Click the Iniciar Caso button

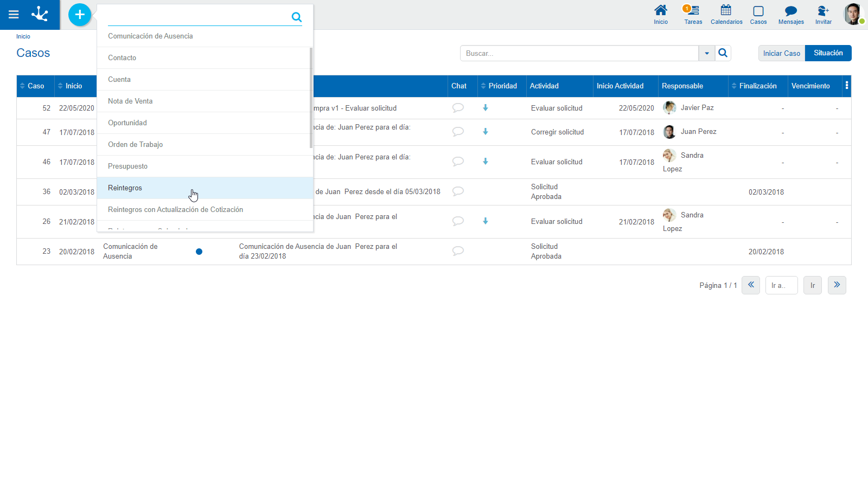tap(781, 53)
